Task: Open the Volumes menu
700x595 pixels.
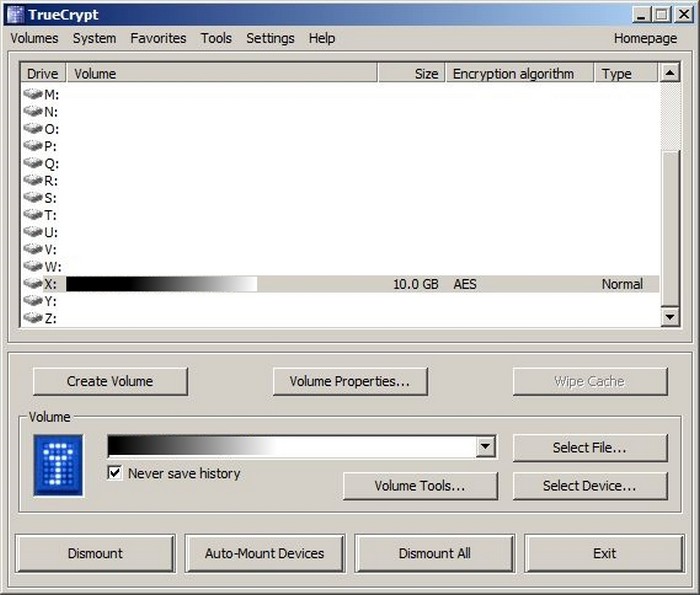Action: point(34,38)
